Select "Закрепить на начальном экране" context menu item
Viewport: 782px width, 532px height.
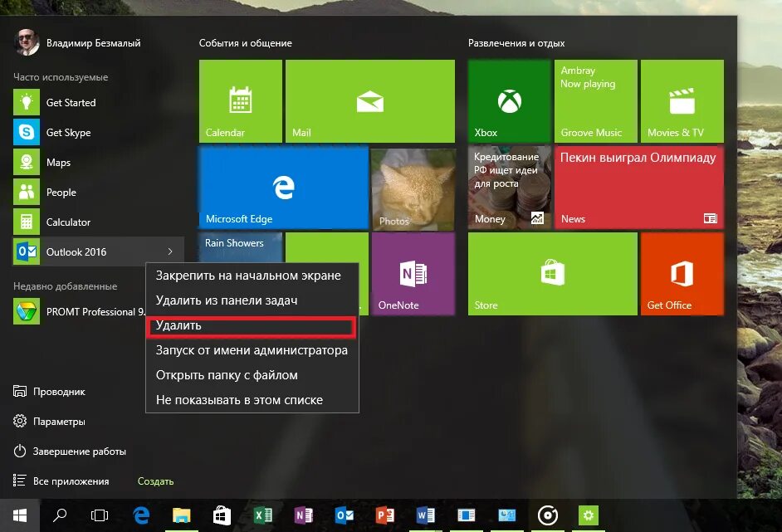point(252,276)
